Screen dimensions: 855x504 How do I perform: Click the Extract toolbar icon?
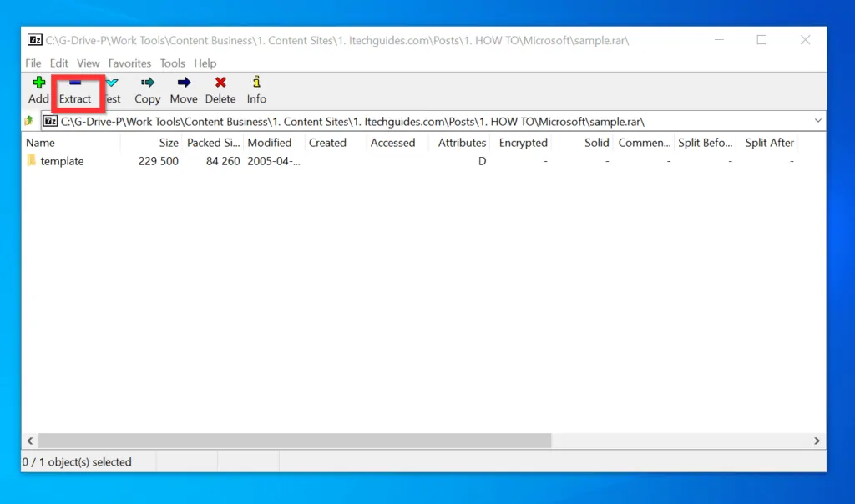click(75, 83)
